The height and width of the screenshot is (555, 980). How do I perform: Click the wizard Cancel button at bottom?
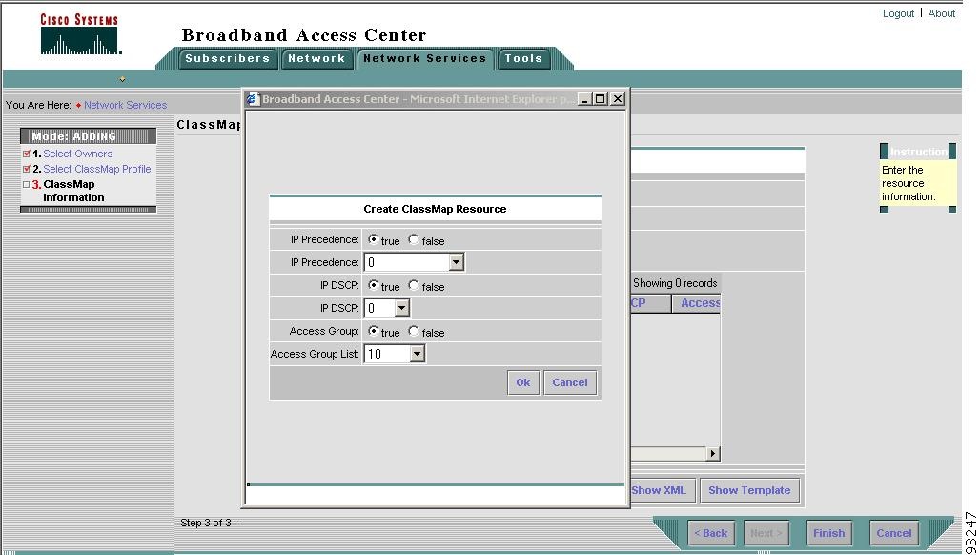(894, 533)
